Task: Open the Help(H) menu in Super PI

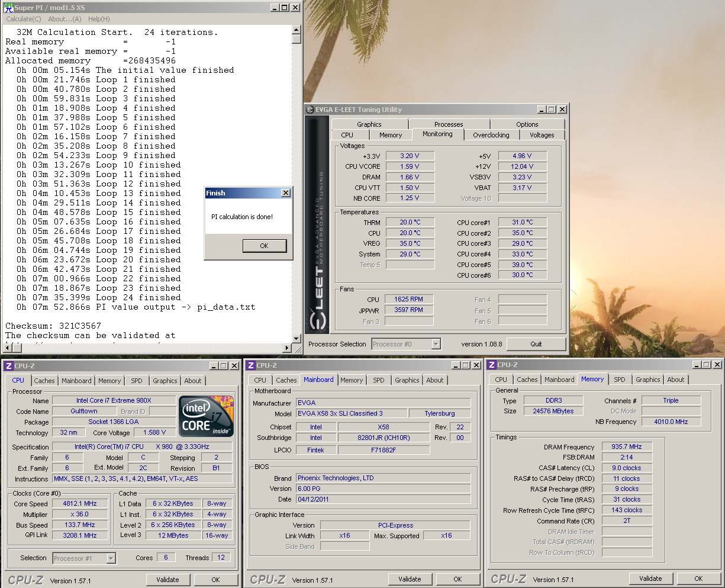Action: tap(99, 19)
